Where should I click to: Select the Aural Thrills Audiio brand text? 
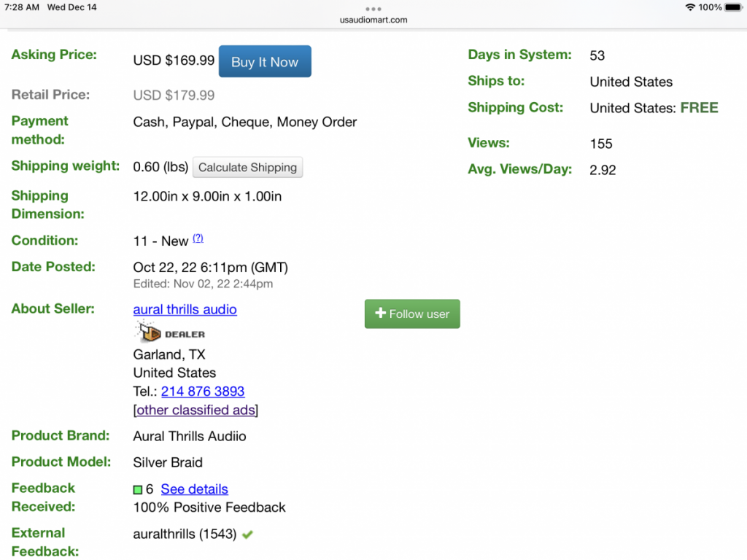tap(190, 436)
